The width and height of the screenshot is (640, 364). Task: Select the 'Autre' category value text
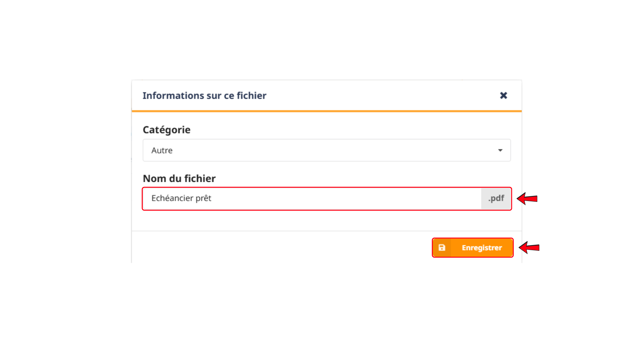(162, 150)
